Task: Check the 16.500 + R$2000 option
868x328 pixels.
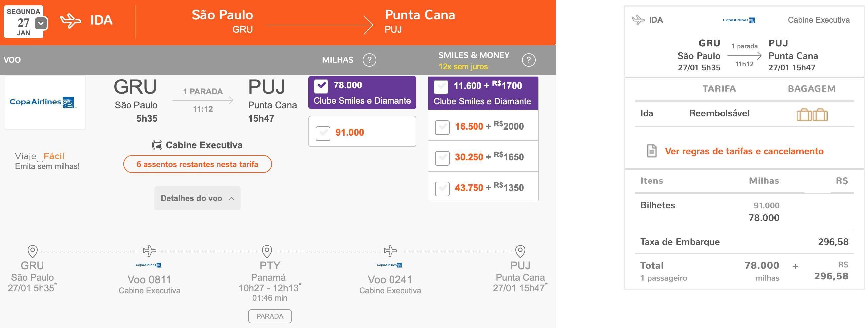Action: click(442, 127)
